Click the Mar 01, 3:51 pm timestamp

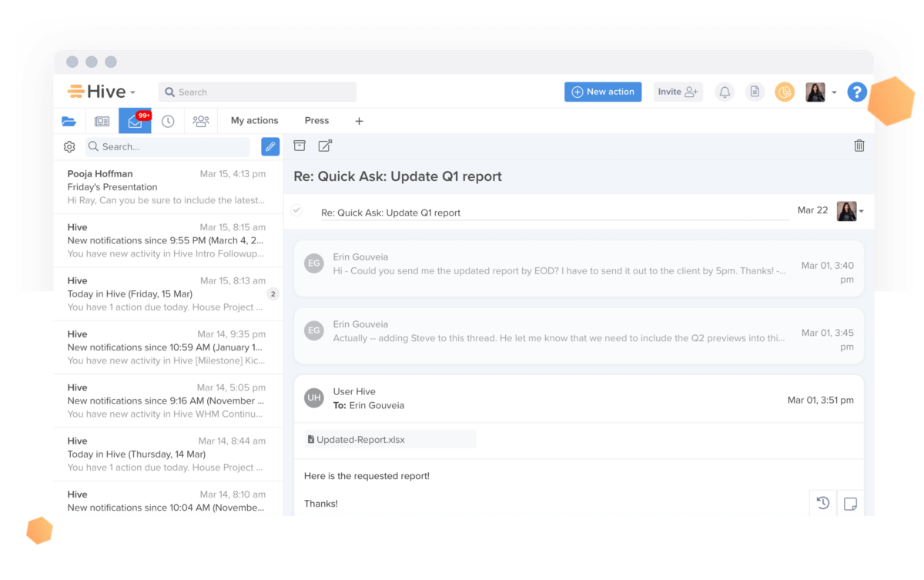click(x=820, y=401)
